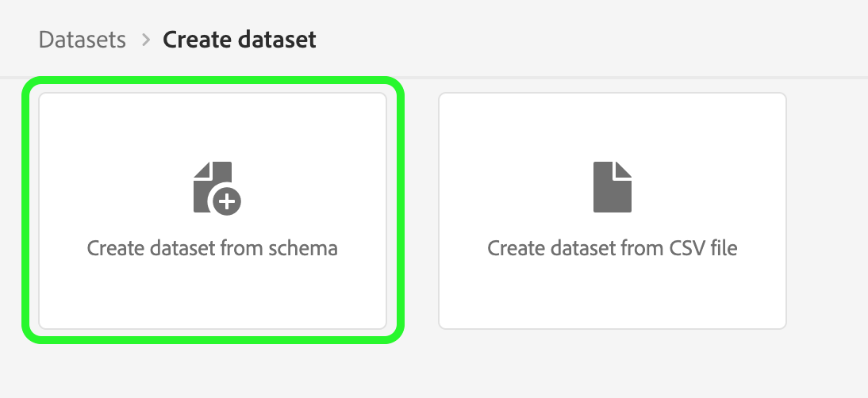Click the plus badge on the schema icon
Image resolution: width=868 pixels, height=398 pixels.
(228, 202)
